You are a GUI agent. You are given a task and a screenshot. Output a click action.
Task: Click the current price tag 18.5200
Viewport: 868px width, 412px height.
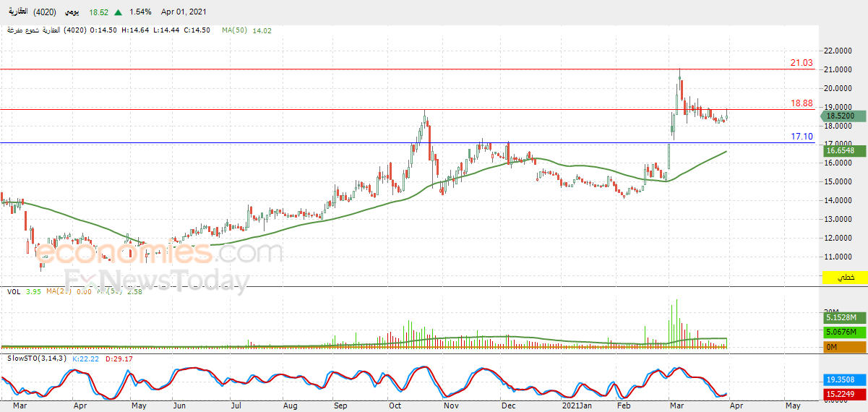pyautogui.click(x=844, y=116)
